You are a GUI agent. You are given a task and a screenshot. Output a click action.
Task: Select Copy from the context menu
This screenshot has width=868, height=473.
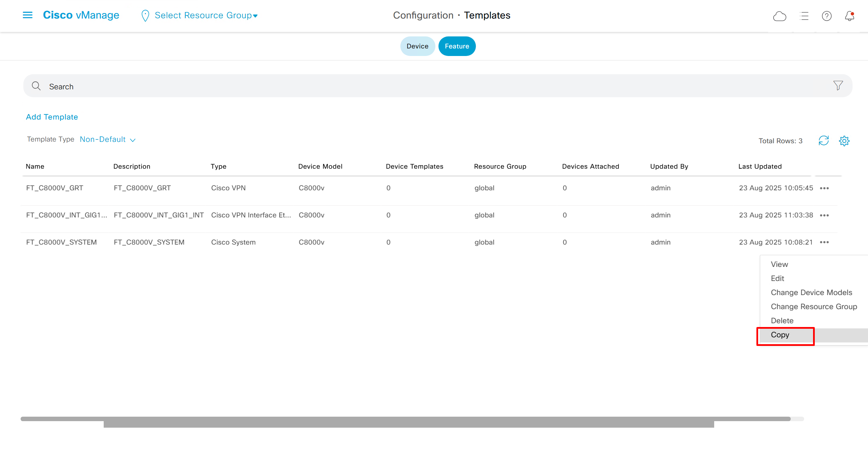click(780, 335)
